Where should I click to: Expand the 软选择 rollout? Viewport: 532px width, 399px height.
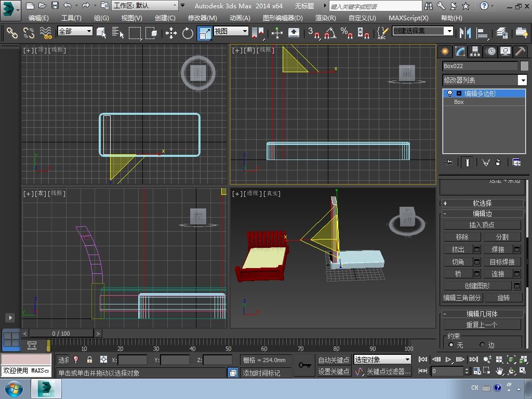(x=482, y=203)
